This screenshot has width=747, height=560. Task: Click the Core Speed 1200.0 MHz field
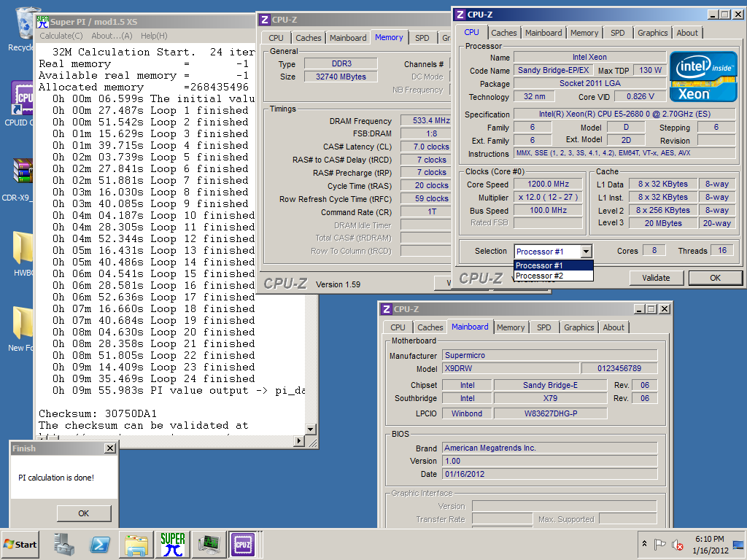[548, 184]
